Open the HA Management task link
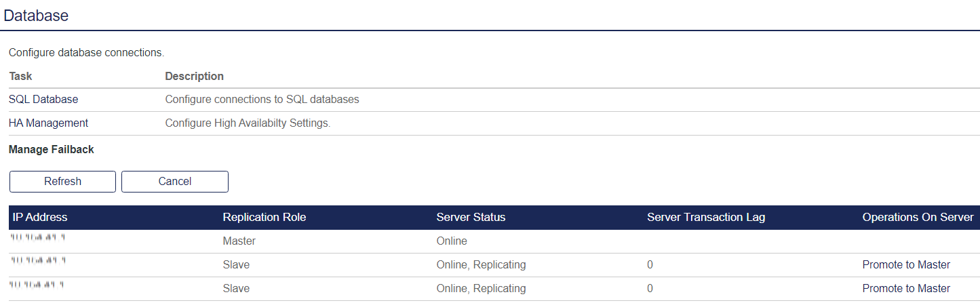The width and height of the screenshot is (980, 303). (x=48, y=123)
